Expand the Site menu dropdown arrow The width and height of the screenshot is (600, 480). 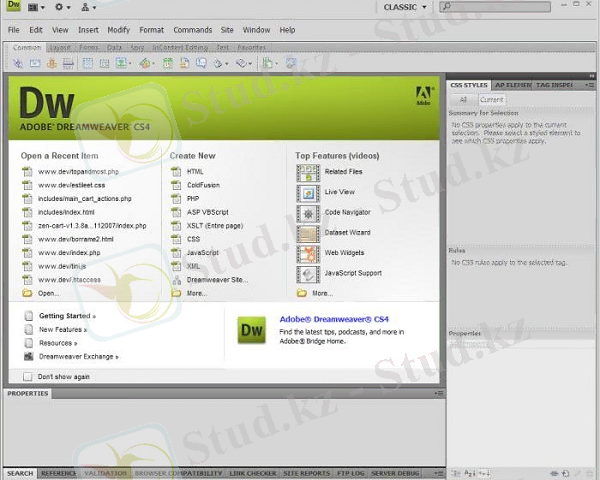pos(95,8)
